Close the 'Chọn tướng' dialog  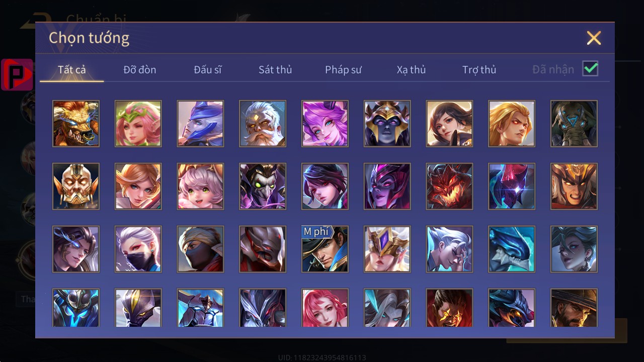click(594, 38)
